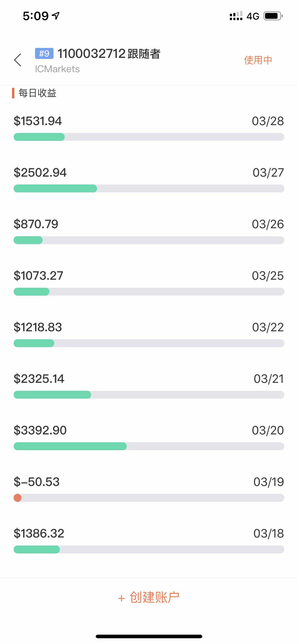Tap the location arrow beside the clock
Image resolution: width=298 pixels, height=644 pixels.
[56, 16]
